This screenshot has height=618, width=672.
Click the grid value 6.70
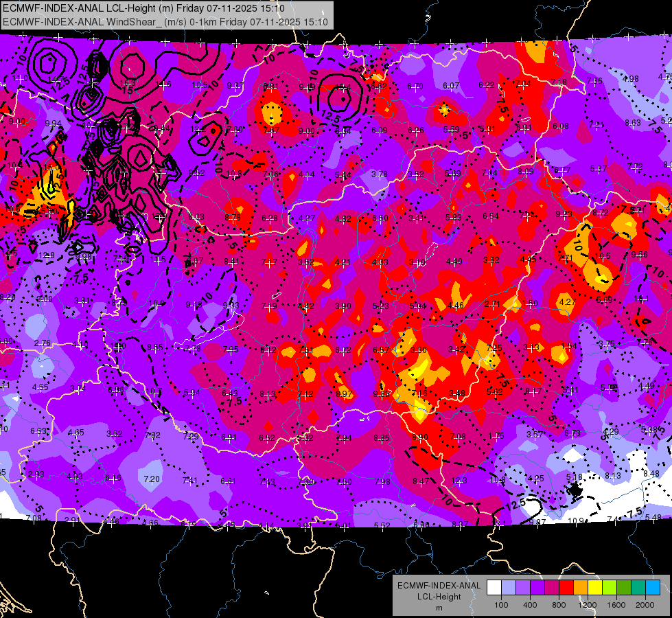[x=415, y=87]
